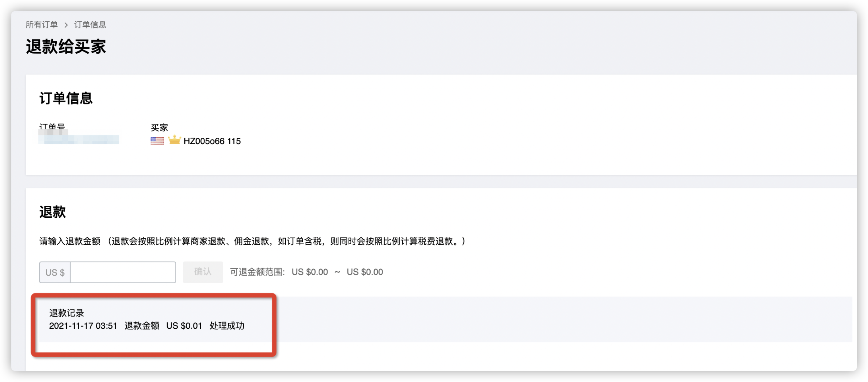868x382 pixels.
Task: Click the 订单信息 section heading
Action: (66, 98)
